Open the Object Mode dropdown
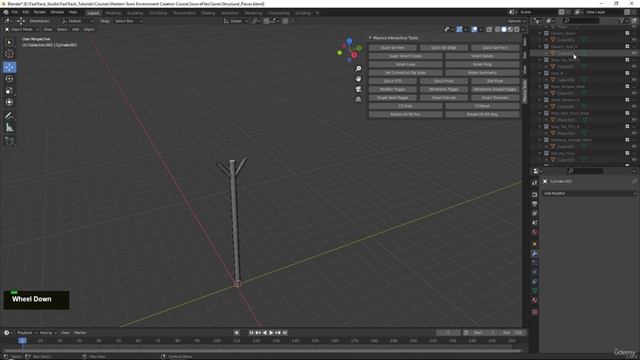Viewport: 640px width, 360px height. (22, 29)
